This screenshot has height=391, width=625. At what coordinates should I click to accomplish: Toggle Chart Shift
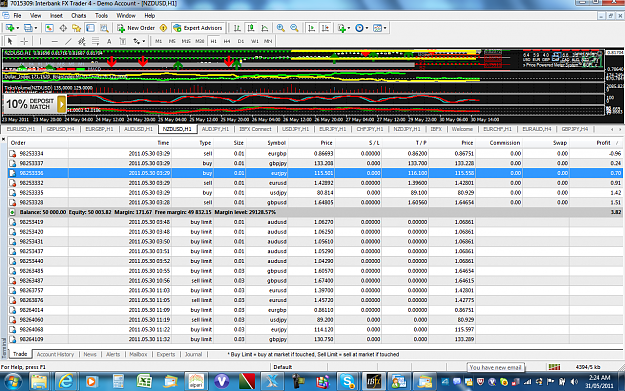326,28
